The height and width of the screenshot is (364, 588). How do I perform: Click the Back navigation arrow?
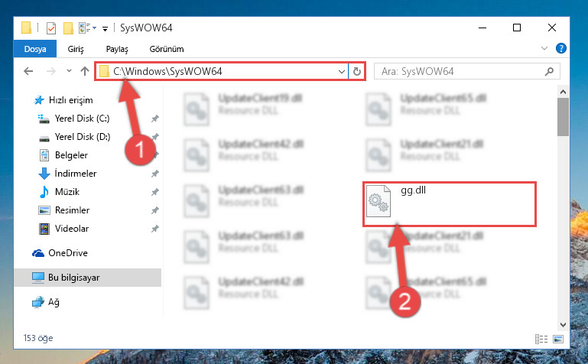click(x=28, y=71)
